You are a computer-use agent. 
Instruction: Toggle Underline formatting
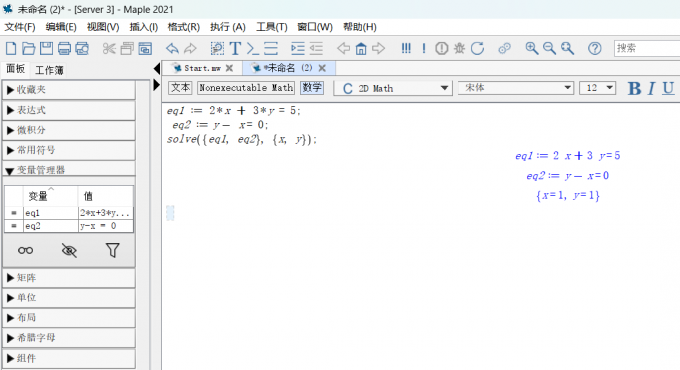point(668,88)
